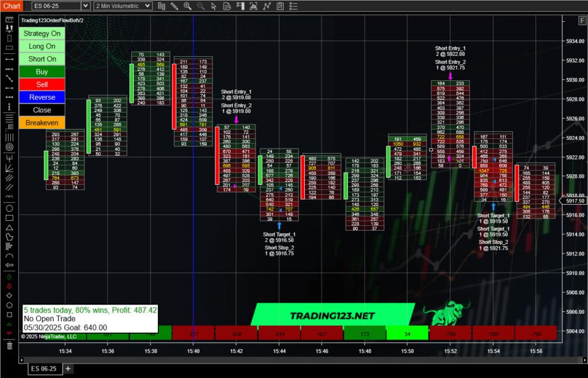
Task: Open the chart properties icon
Action: coord(280,6)
